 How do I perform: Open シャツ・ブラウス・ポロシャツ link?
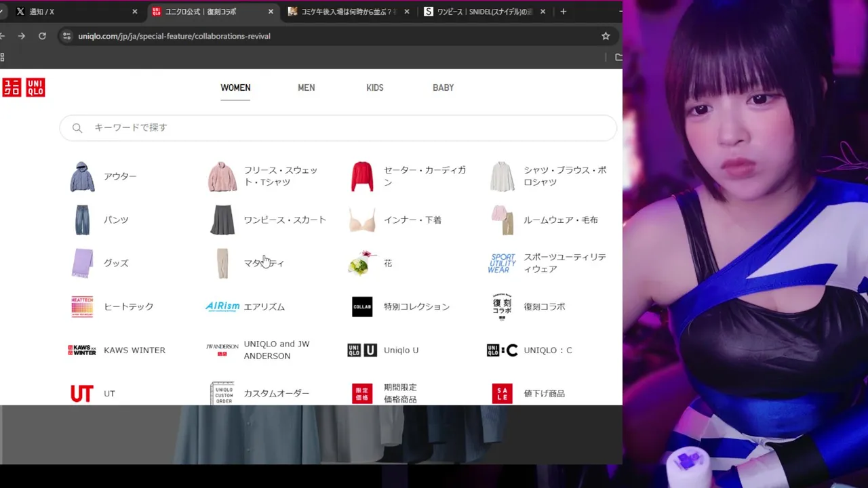coord(565,176)
